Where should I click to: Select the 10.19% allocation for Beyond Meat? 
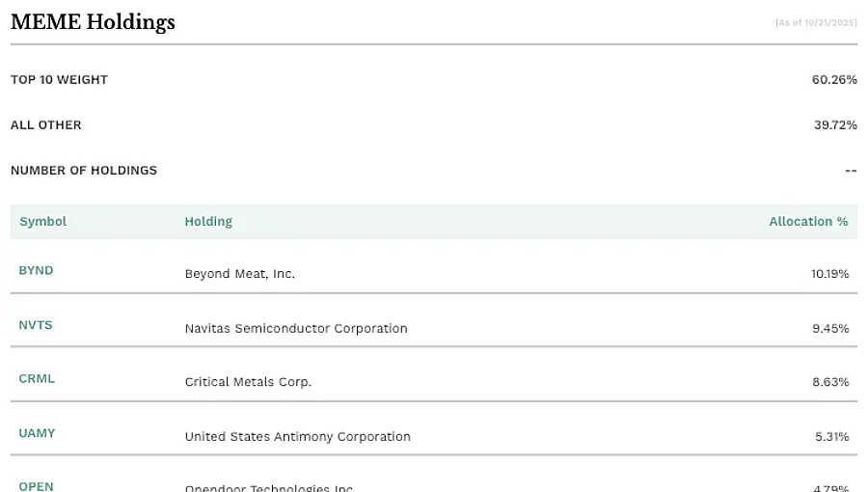point(829,274)
